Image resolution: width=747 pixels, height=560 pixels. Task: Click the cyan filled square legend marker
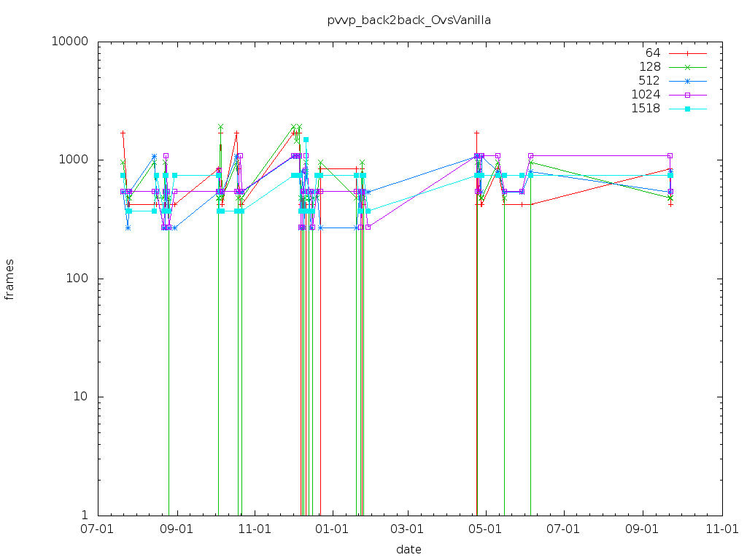687,109
